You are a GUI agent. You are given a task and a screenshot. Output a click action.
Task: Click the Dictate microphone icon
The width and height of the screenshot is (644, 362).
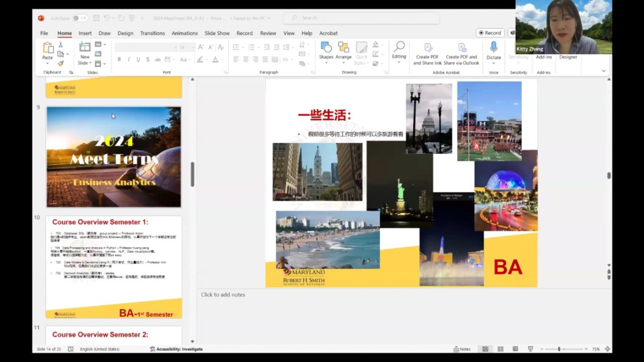pos(494,47)
